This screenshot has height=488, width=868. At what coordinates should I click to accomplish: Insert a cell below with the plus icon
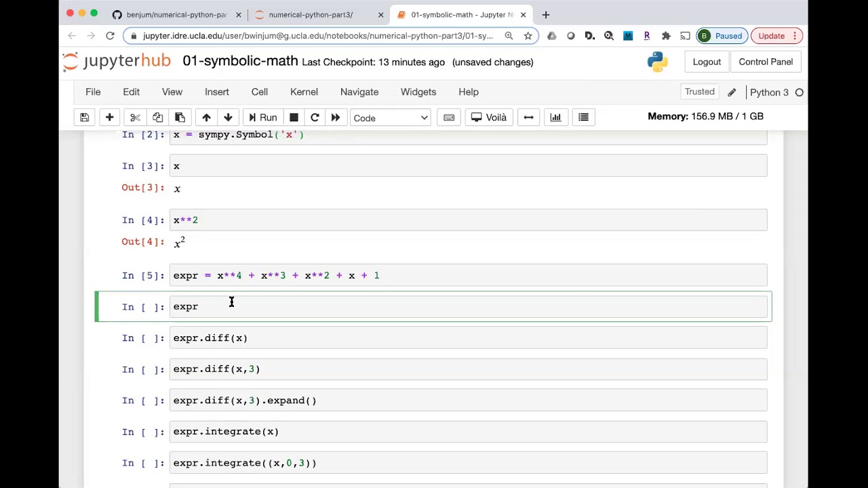coord(109,117)
